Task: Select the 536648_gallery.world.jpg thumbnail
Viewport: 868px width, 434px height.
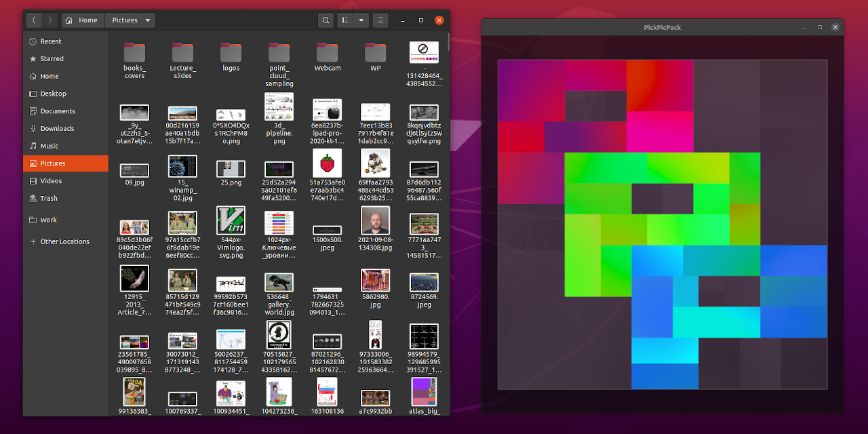Action: [x=279, y=282]
